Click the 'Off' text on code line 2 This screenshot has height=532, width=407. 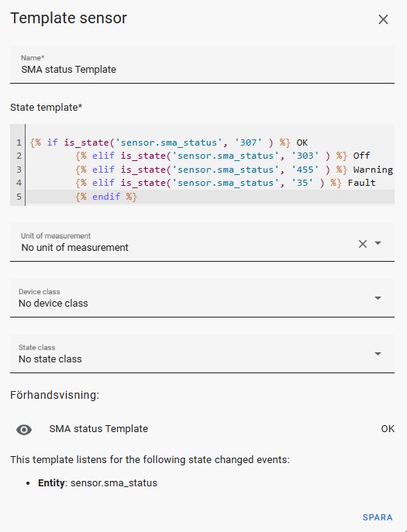pyautogui.click(x=361, y=156)
